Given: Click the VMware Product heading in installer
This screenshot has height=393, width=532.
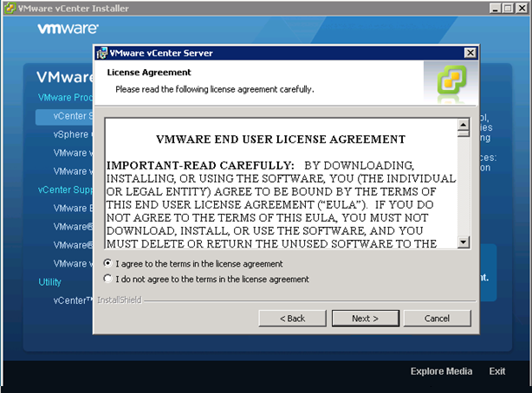Looking at the screenshot, I should click(x=65, y=98).
